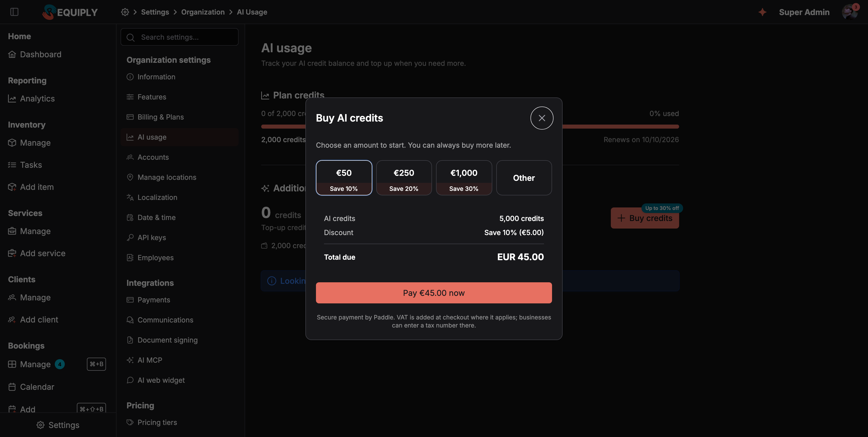The image size is (868, 437).
Task: Open Calendar in sidebar
Action: [x=31, y=387]
